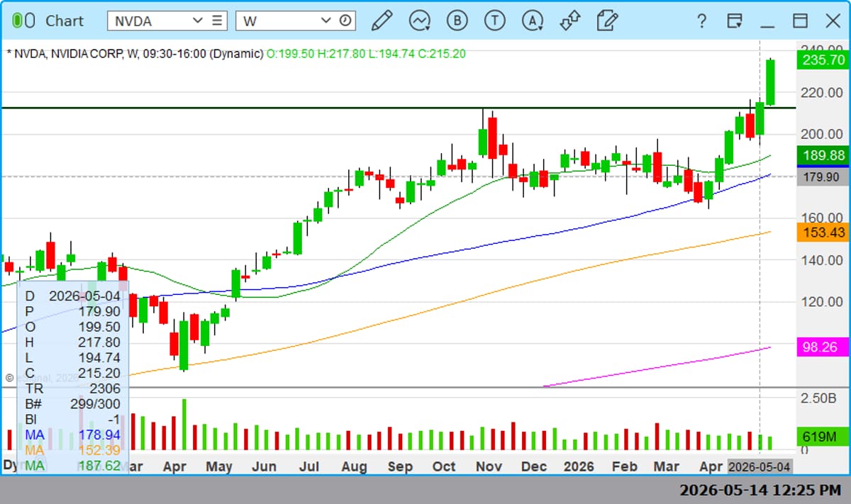Open the window menu icon next to help
Viewport: 851px width, 504px height.
coord(735,21)
